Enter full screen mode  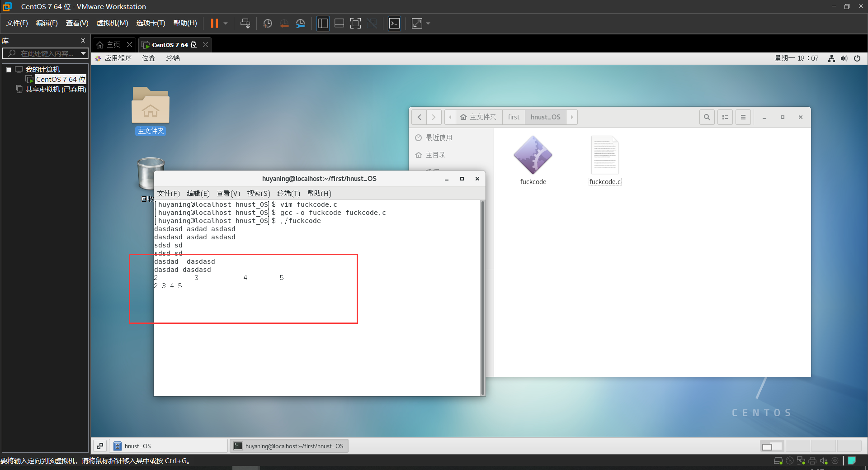(x=356, y=23)
